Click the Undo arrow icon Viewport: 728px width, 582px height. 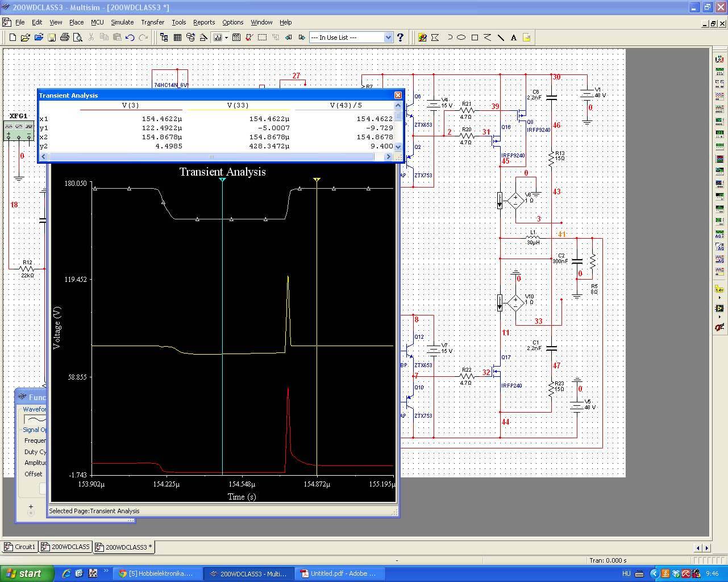point(130,38)
